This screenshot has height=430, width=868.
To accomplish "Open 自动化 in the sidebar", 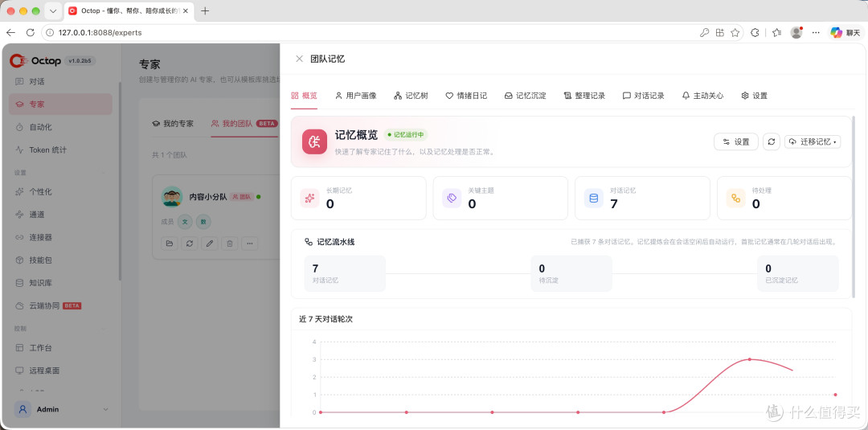I will point(60,127).
